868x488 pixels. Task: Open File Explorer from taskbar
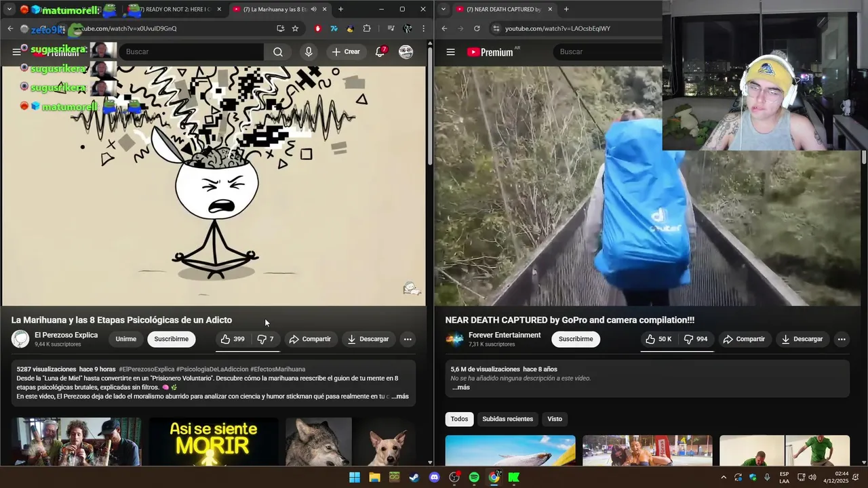374,477
